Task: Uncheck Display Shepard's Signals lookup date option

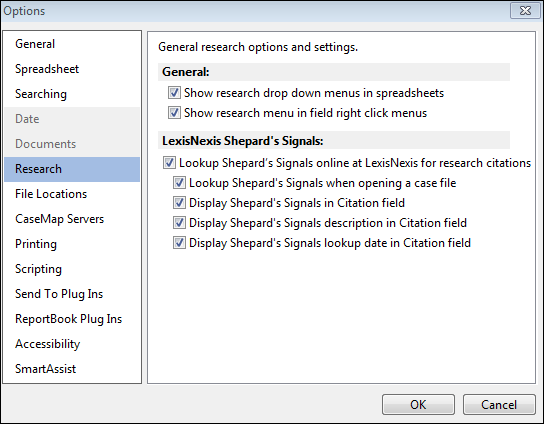Action: pos(179,243)
